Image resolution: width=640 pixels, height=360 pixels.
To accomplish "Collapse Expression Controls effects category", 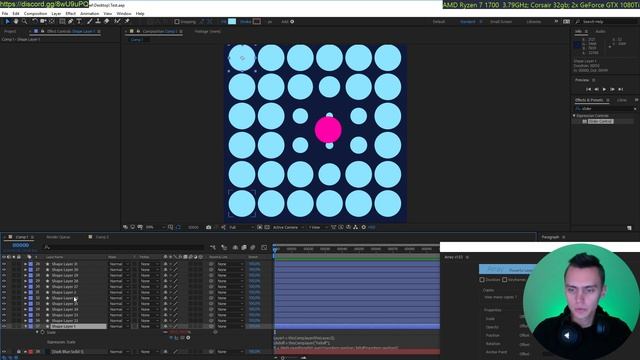I will click(575, 116).
